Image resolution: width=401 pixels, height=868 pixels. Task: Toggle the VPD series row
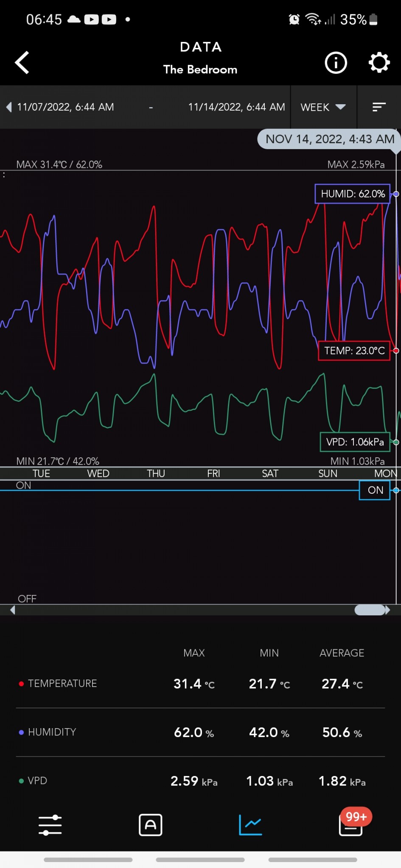tap(37, 781)
